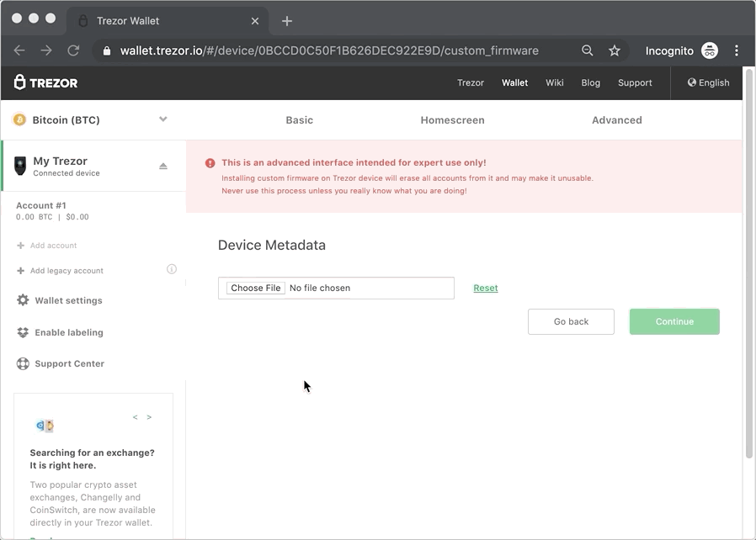
Task: Click the Go back button
Action: [x=571, y=321]
